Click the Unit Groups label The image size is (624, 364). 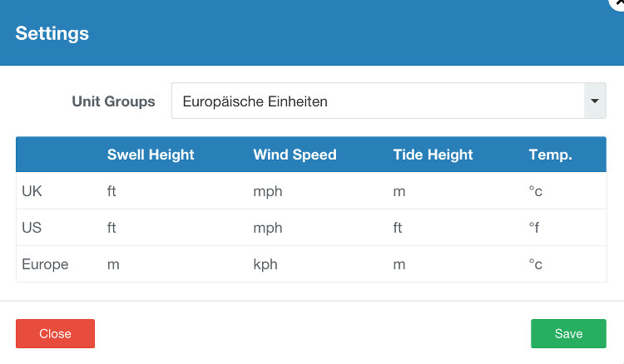(x=113, y=101)
